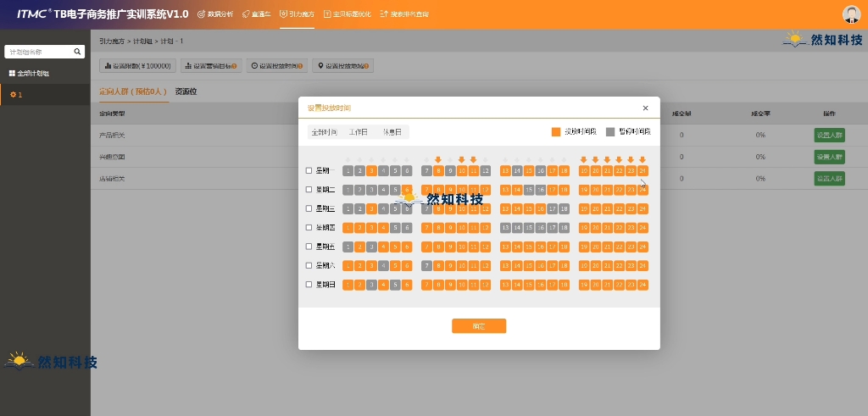Select the 全部时间 tab

tap(325, 132)
